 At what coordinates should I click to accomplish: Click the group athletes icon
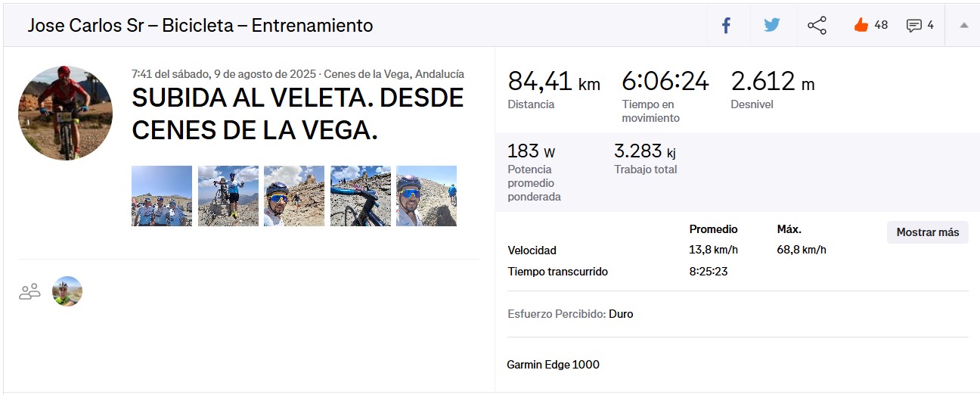click(x=29, y=291)
